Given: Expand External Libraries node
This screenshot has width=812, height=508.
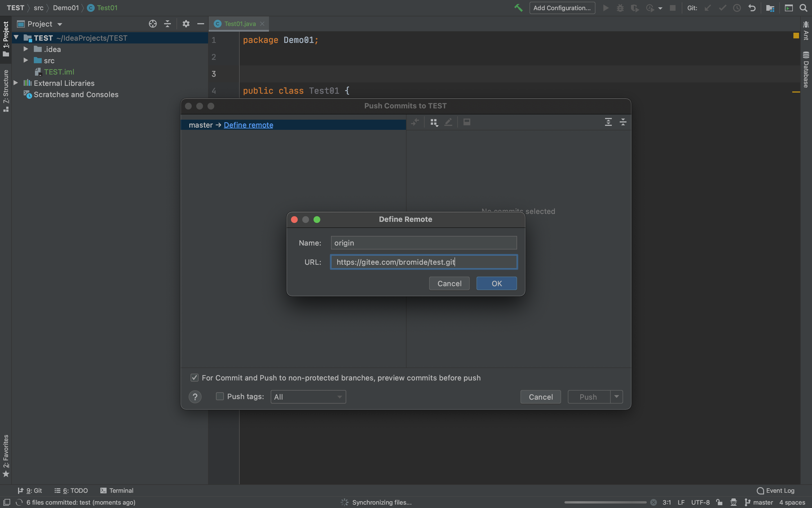Looking at the screenshot, I should tap(16, 83).
